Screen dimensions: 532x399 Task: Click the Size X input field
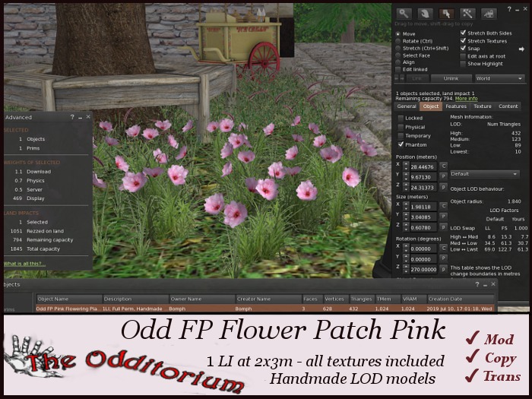(423, 207)
